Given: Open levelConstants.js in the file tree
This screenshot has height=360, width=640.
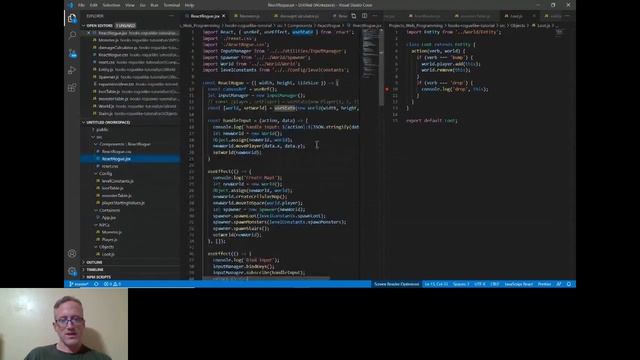Looking at the screenshot, I should coord(118,181).
